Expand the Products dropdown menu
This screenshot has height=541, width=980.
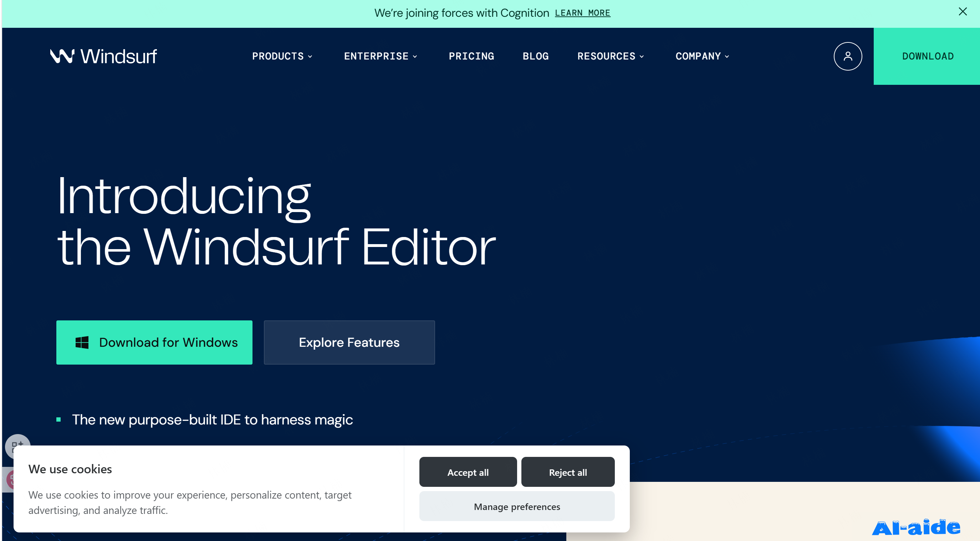coord(282,56)
